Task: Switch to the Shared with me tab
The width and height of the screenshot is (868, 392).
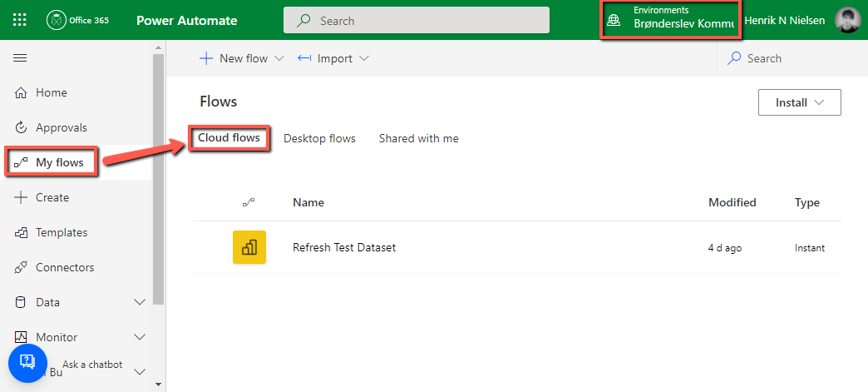Action: coord(418,139)
